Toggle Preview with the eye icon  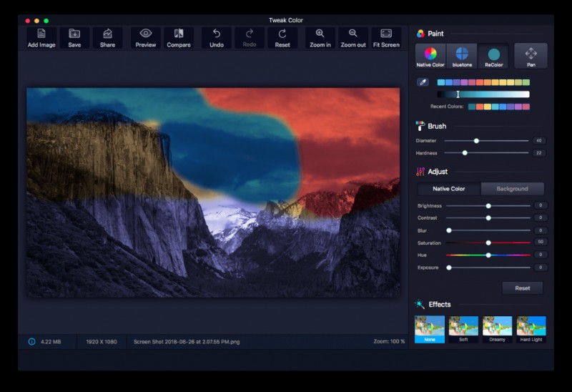click(x=146, y=38)
